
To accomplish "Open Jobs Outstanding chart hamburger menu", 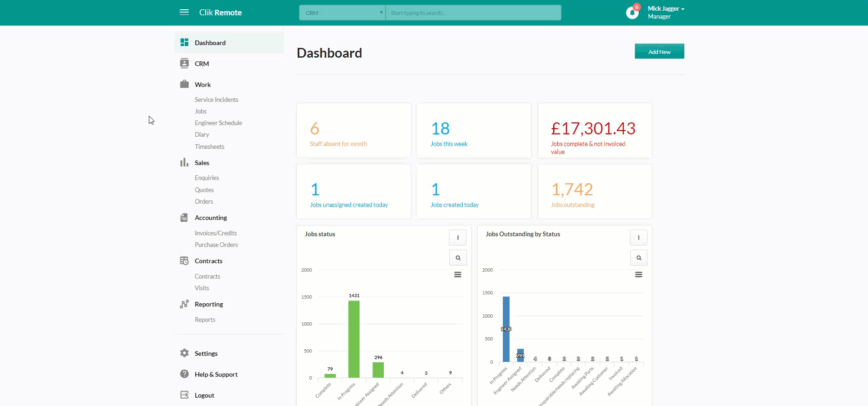I will (x=639, y=275).
